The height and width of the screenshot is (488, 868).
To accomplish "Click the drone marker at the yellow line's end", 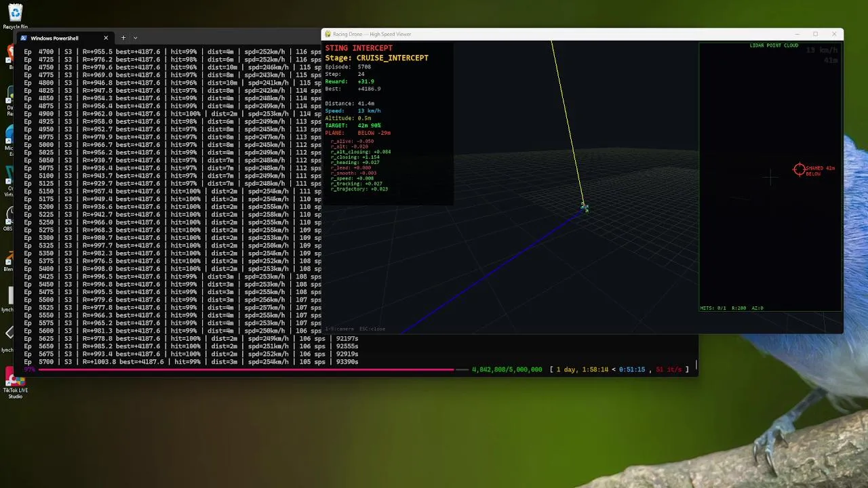I will click(x=585, y=207).
